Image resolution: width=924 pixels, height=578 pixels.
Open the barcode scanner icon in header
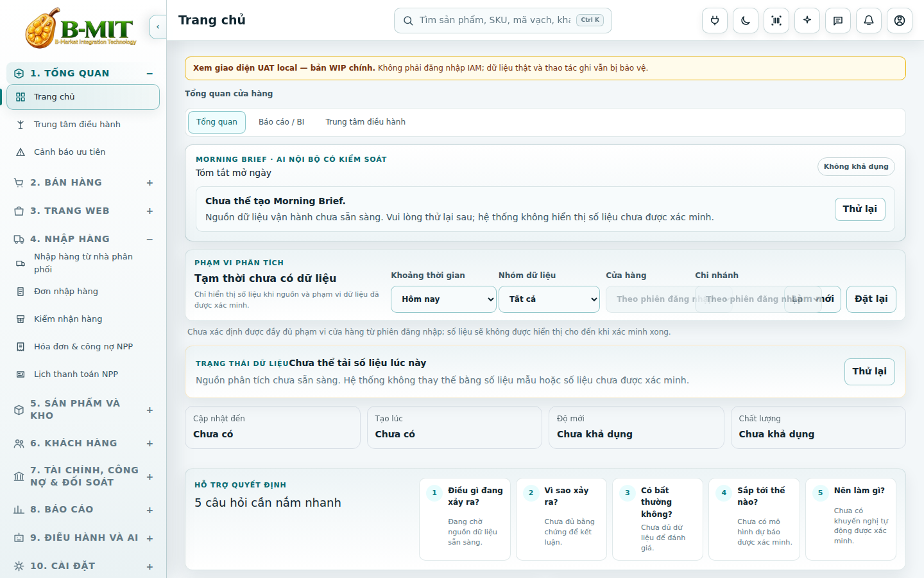[x=776, y=21]
